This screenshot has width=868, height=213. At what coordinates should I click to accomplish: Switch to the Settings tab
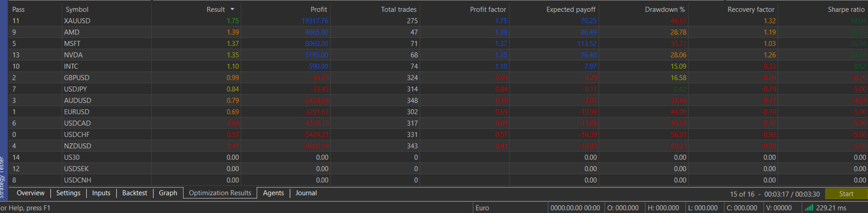coord(68,193)
